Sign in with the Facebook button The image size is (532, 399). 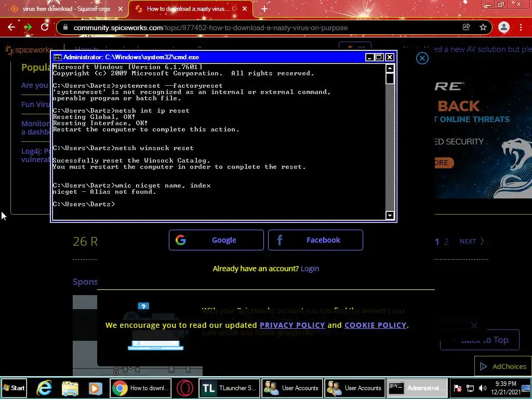pyautogui.click(x=315, y=240)
